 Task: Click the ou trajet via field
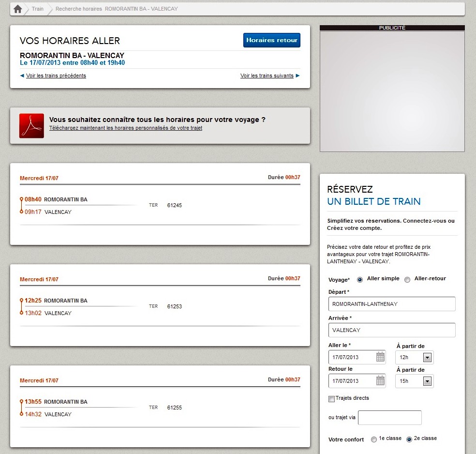coord(390,418)
